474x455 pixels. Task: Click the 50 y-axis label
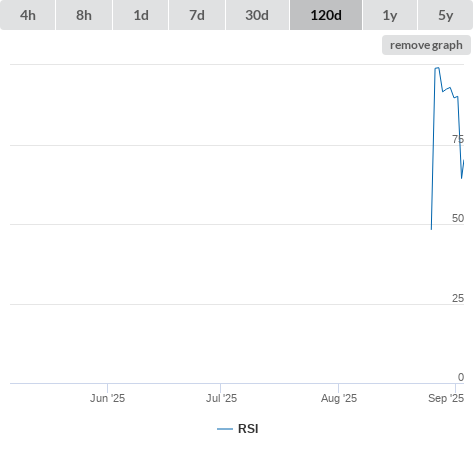458,218
